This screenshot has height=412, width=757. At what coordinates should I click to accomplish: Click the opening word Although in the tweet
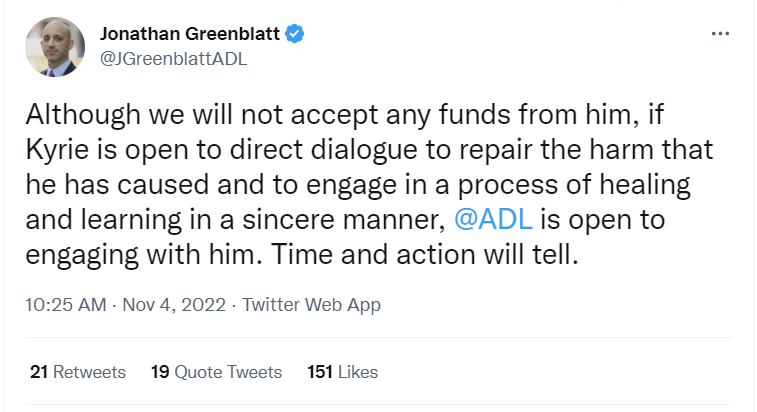83,115
